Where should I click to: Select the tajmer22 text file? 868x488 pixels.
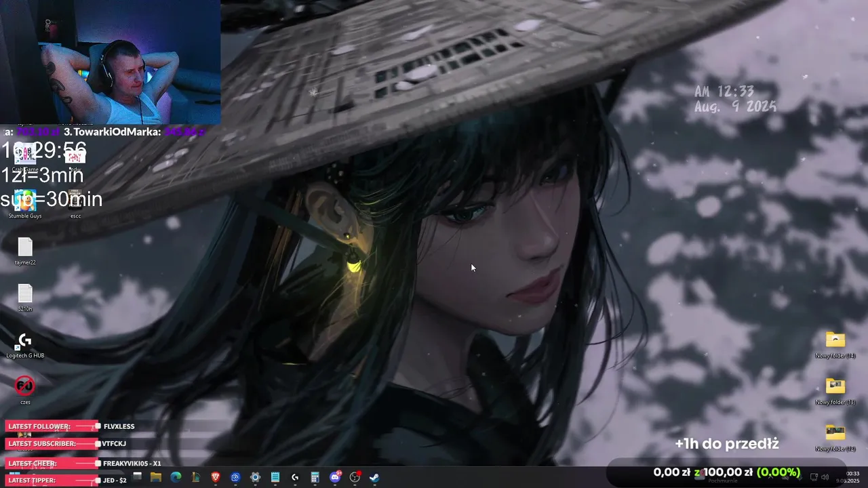click(x=25, y=251)
